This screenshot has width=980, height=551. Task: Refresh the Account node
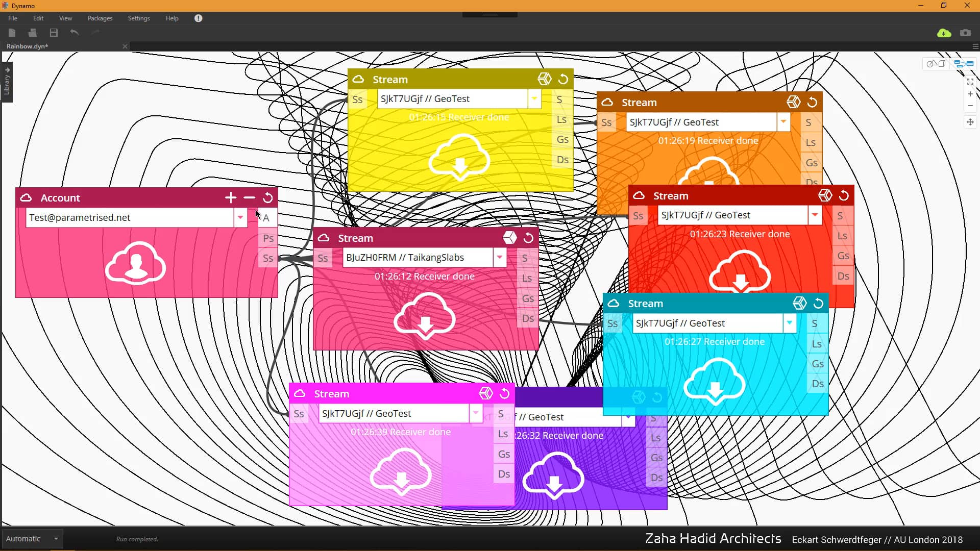coord(267,198)
